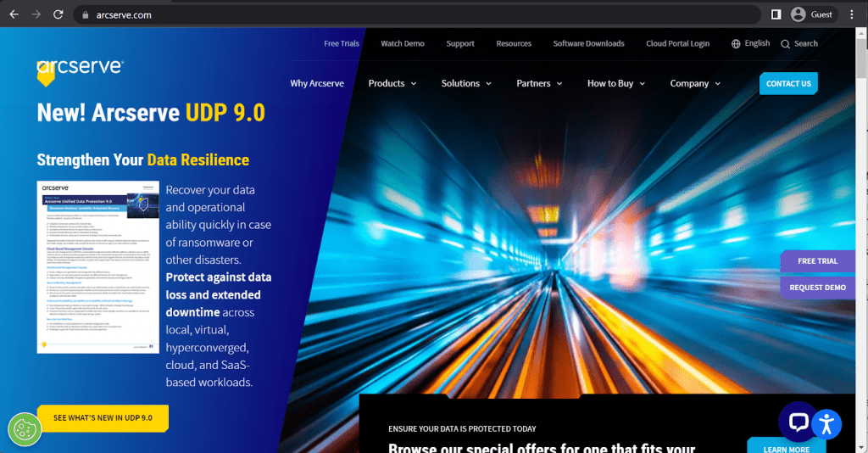Go to Software Downloads link
This screenshot has height=453, width=868.
pyautogui.click(x=588, y=43)
